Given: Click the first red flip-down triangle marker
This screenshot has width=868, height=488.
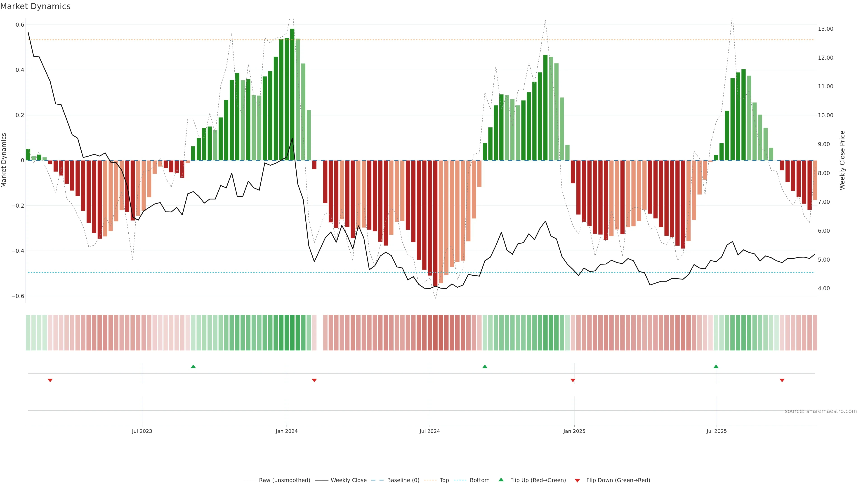Looking at the screenshot, I should tap(50, 380).
